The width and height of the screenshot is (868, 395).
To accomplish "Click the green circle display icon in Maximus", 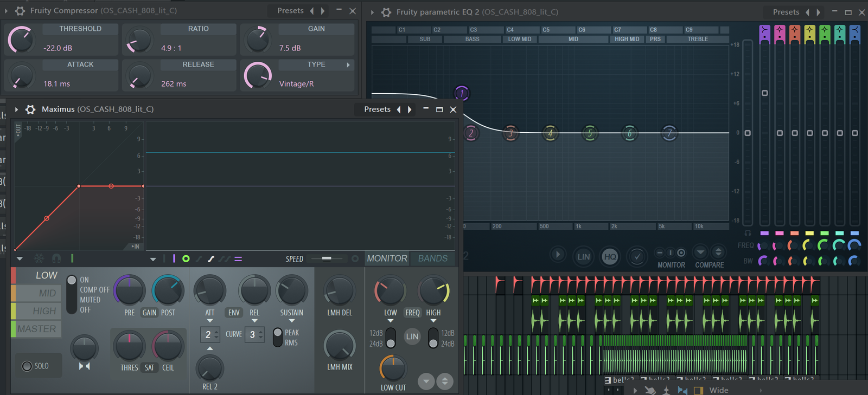I will 186,259.
